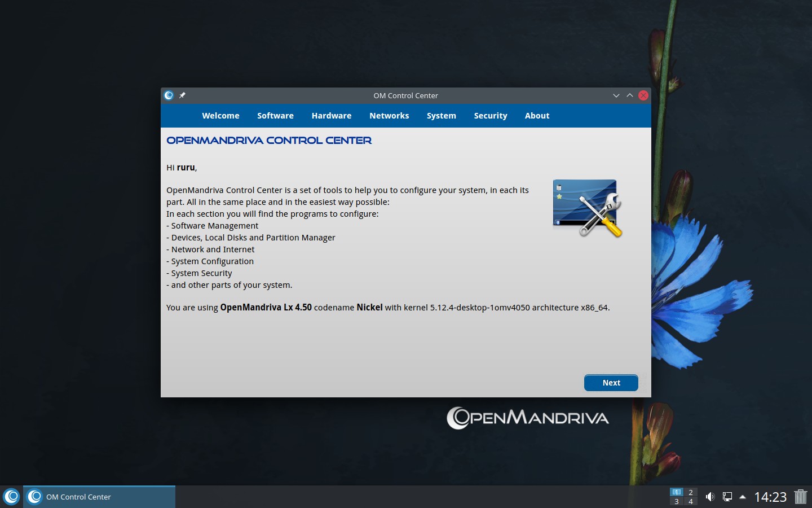Switch to virtual desktop 3

click(677, 501)
